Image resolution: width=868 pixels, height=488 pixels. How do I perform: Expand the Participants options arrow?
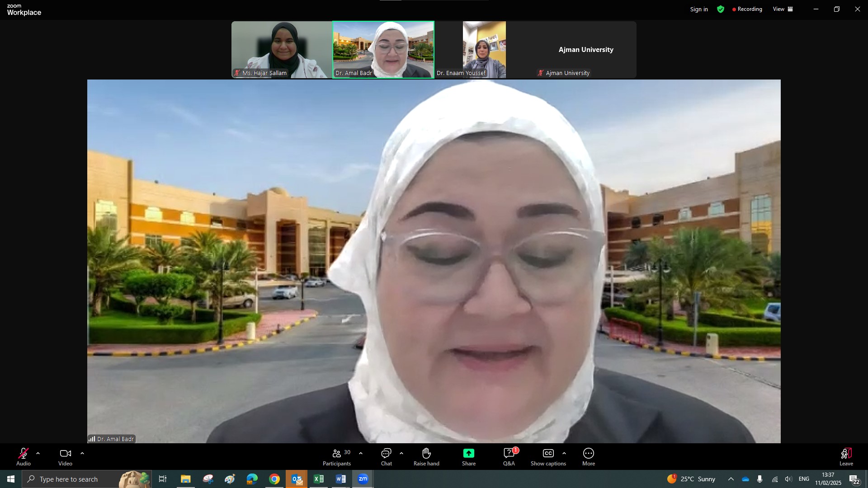361,453
